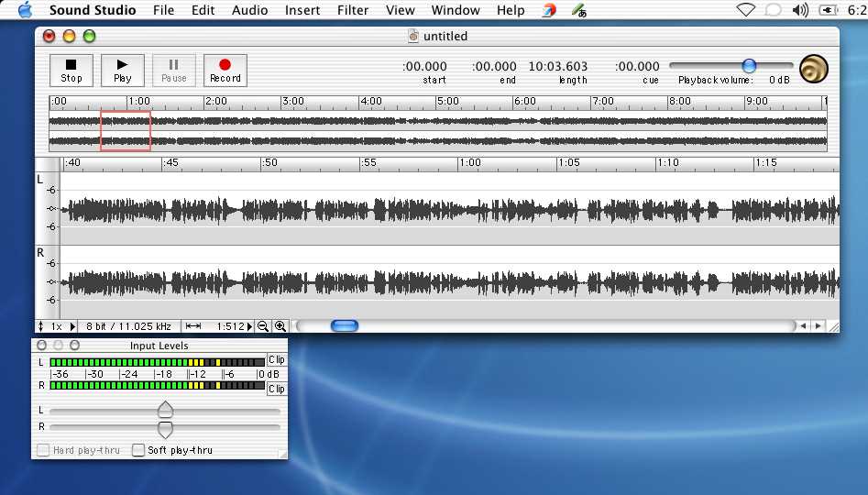Click the R input level slider knob
The height and width of the screenshot is (495, 868).
pos(165,429)
